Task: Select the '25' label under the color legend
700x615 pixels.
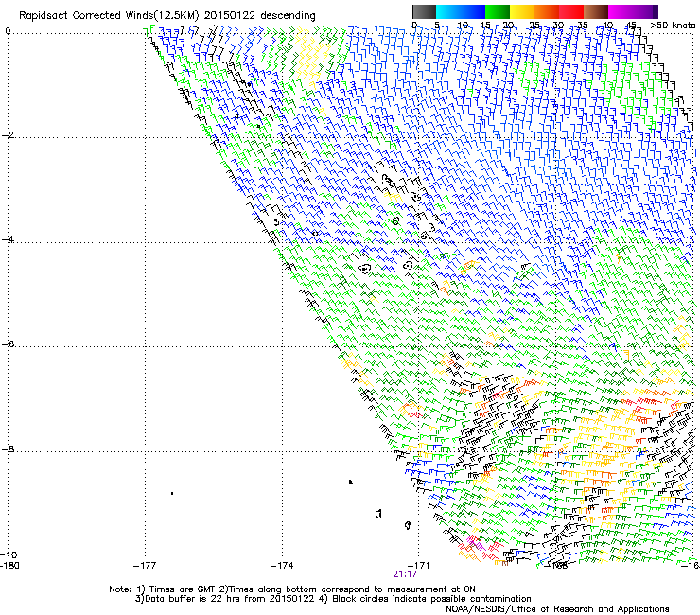Action: pos(534,26)
